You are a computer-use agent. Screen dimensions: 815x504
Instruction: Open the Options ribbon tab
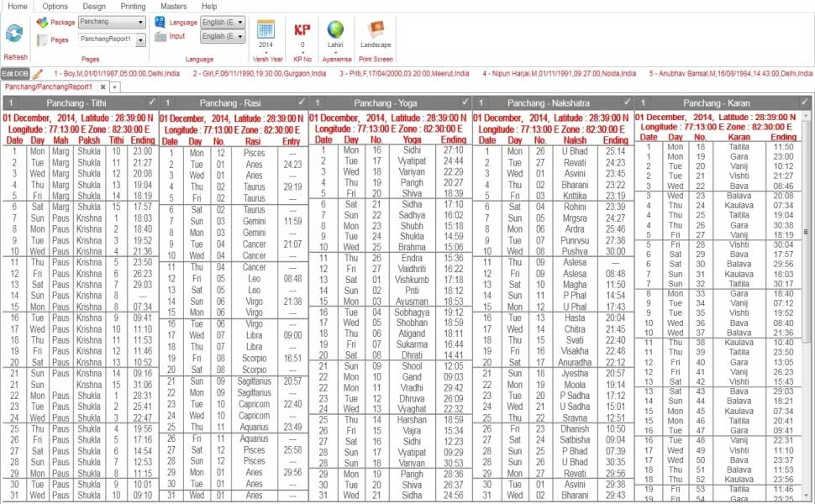click(x=55, y=6)
